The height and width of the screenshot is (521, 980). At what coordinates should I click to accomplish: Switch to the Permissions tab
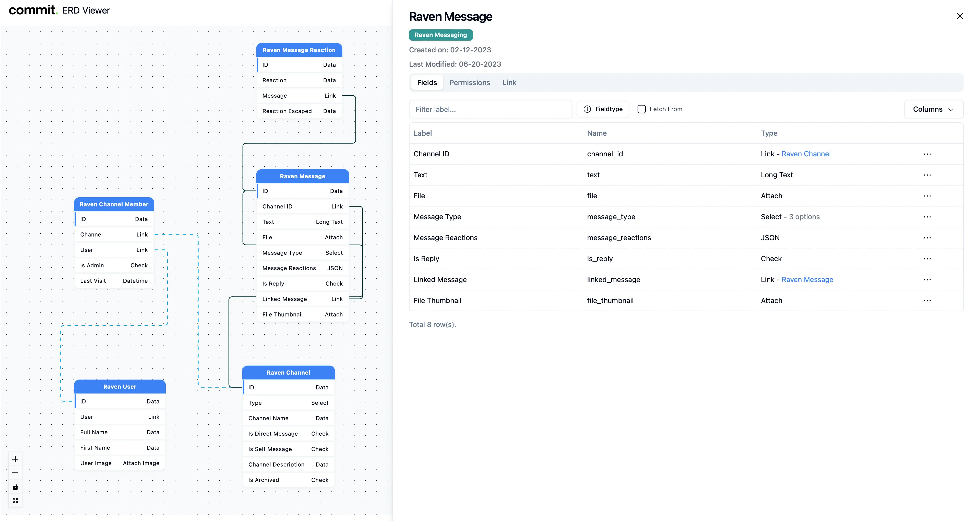(470, 83)
